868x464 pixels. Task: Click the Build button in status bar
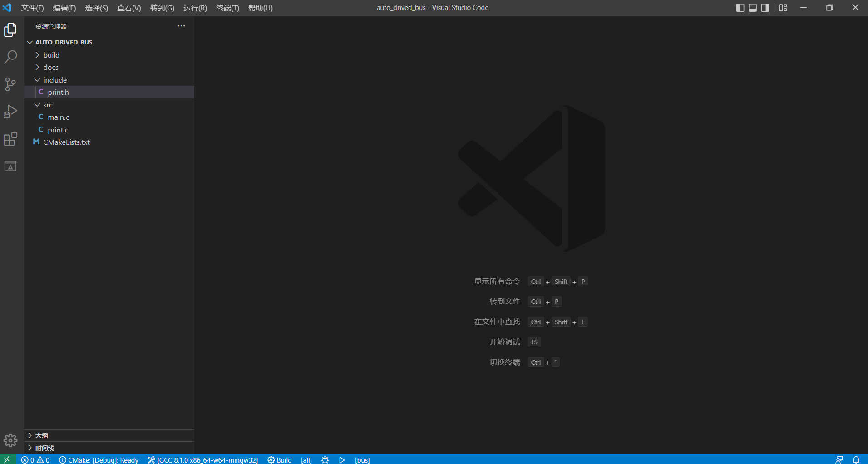(280, 459)
